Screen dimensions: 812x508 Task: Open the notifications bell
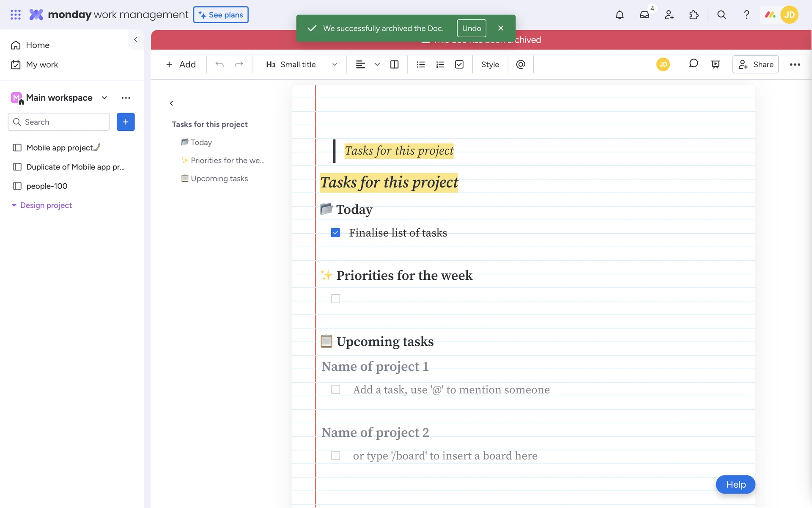[620, 15]
